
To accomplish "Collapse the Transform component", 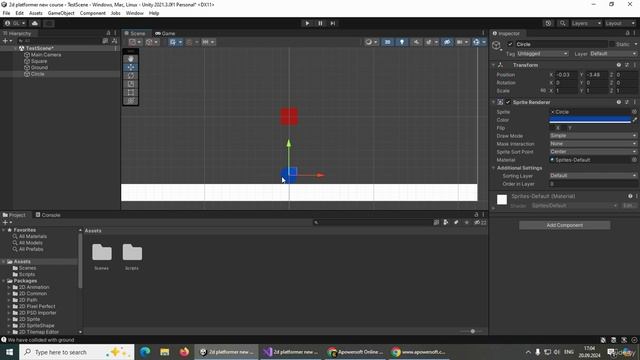I will click(x=493, y=65).
